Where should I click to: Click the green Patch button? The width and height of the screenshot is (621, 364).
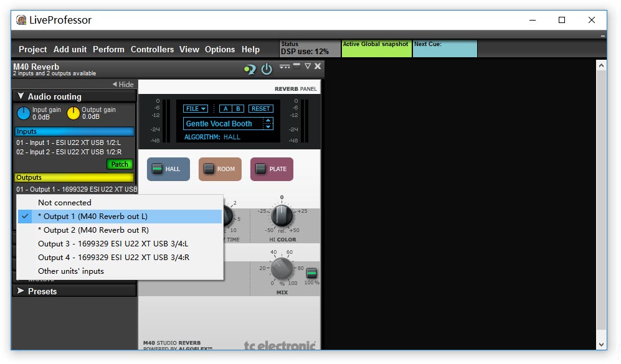[x=120, y=164]
